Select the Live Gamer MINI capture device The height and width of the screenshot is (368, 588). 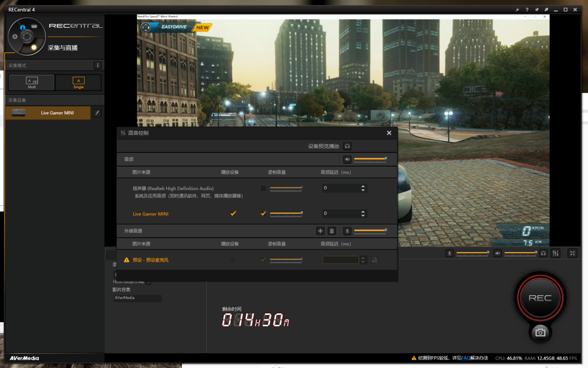[48, 113]
